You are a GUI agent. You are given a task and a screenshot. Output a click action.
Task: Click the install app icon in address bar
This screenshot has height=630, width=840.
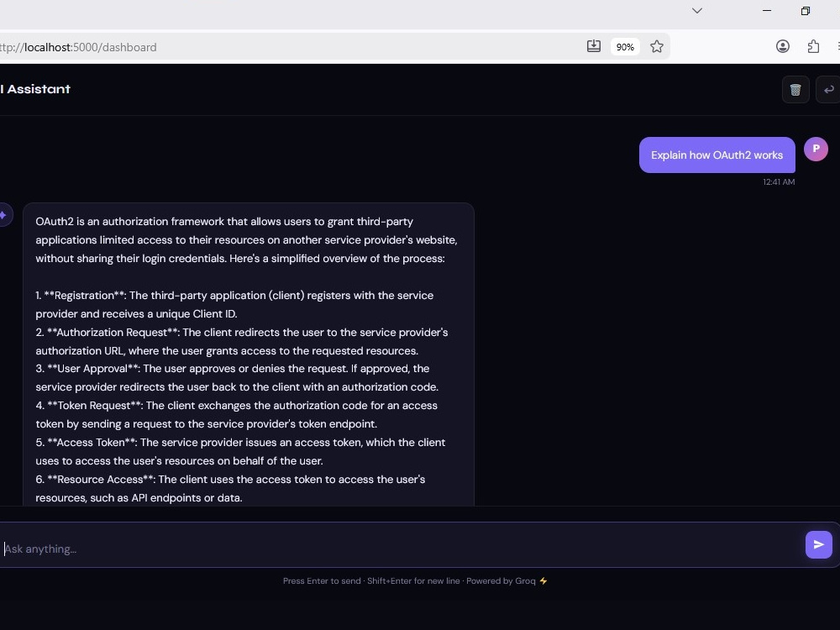pyautogui.click(x=594, y=46)
